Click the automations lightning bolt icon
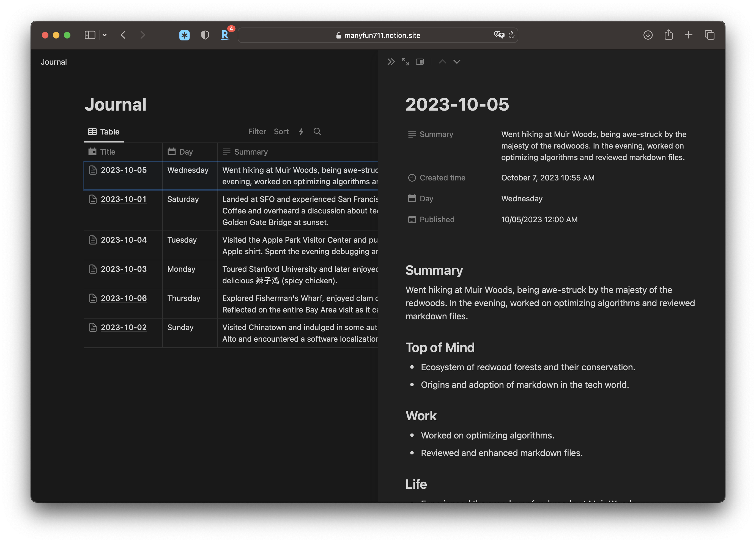This screenshot has width=756, height=543. coord(301,131)
